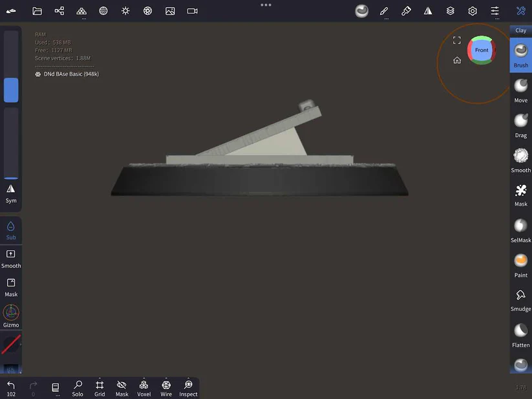The image size is (532, 399).
Task: Open Voxel remesh options
Action: pos(144,389)
